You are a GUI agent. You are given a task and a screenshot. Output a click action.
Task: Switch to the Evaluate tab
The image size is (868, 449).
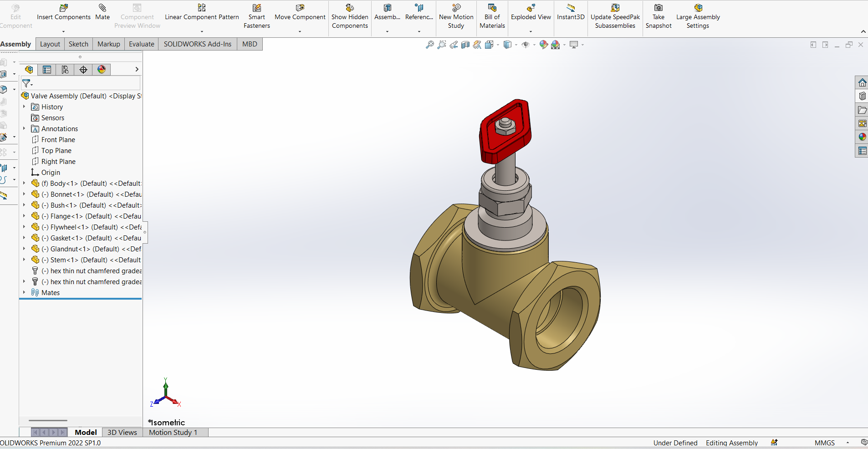141,44
